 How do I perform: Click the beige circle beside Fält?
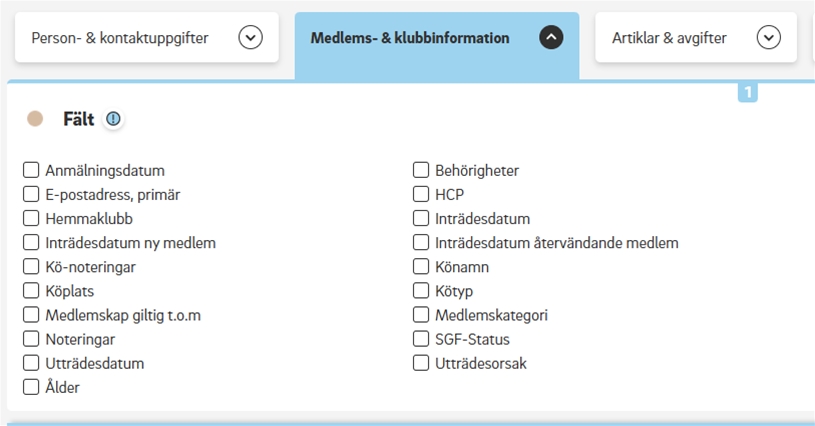coord(35,119)
